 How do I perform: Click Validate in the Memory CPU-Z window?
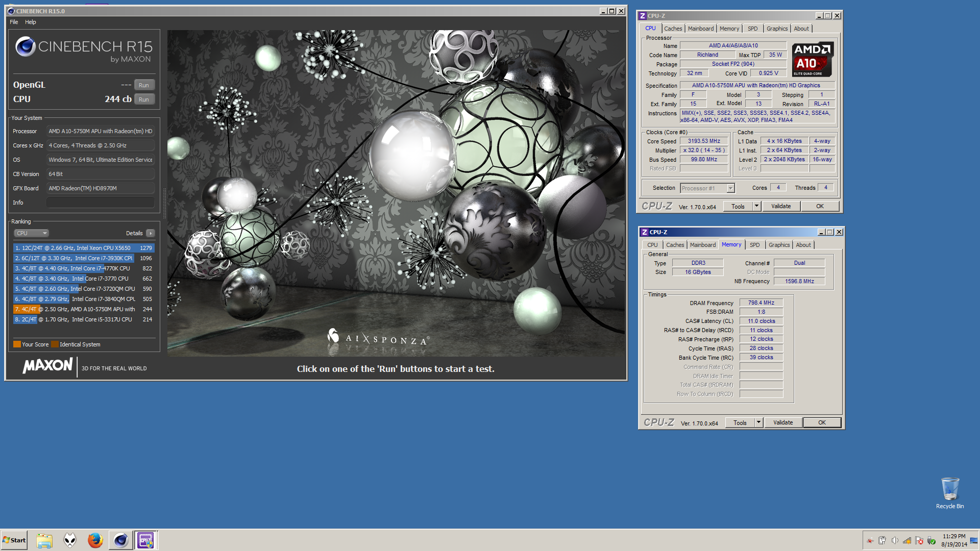pos(783,422)
